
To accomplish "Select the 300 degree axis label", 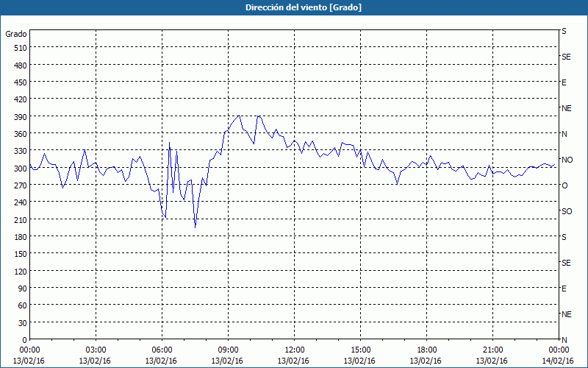I will pos(21,169).
